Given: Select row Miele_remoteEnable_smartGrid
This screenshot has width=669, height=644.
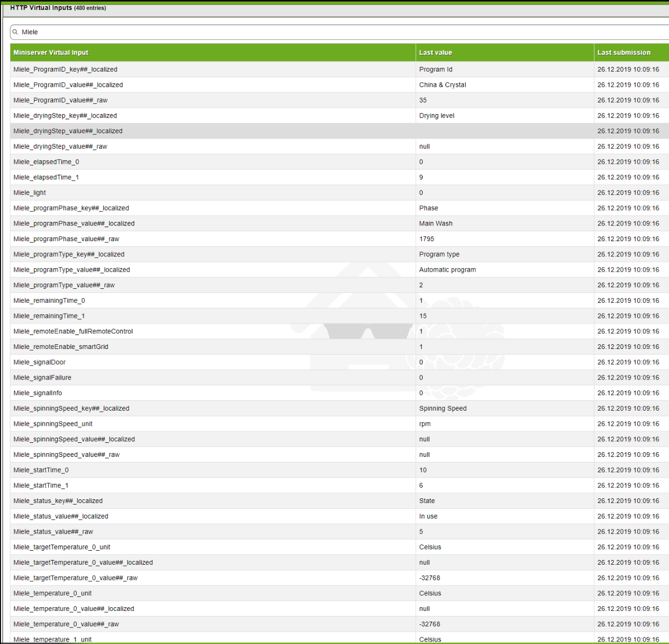Looking at the screenshot, I should (340, 347).
